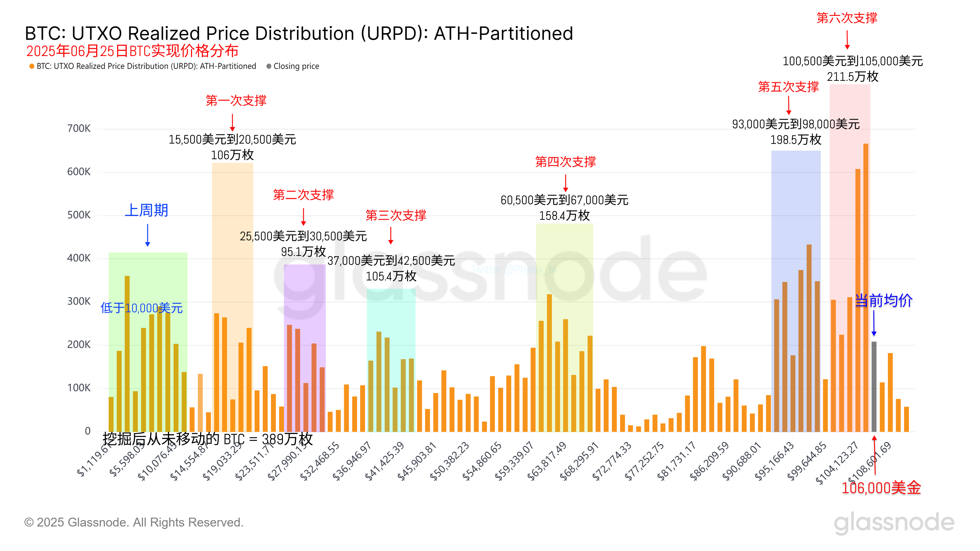This screenshot has width=980, height=551.
Task: Click the red arrow under 第六次支撑
Action: coord(847,39)
